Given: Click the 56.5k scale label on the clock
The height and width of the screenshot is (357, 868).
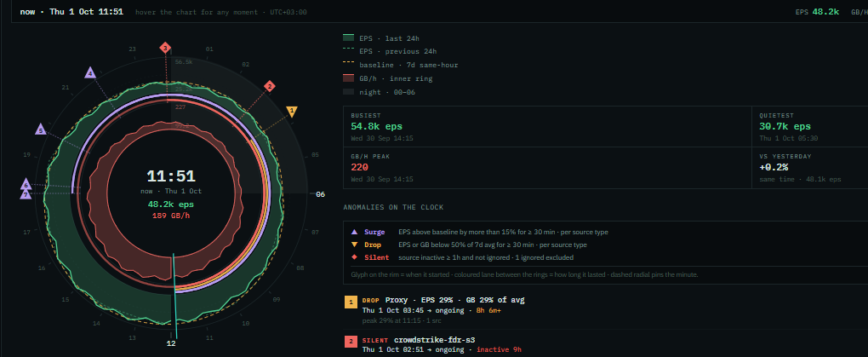Looking at the screenshot, I should 183,62.
